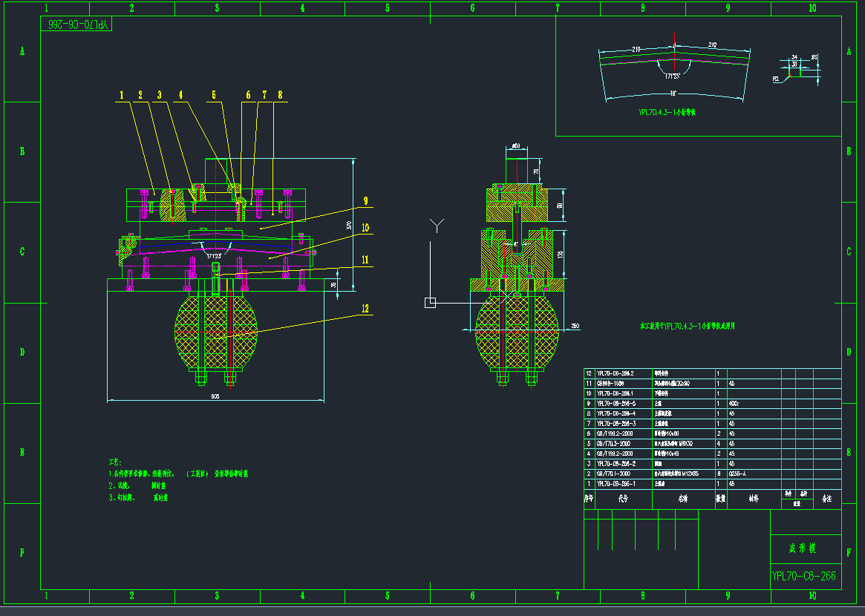The height and width of the screenshot is (616, 865).
Task: Click the UCS origin square icon
Action: tap(429, 302)
